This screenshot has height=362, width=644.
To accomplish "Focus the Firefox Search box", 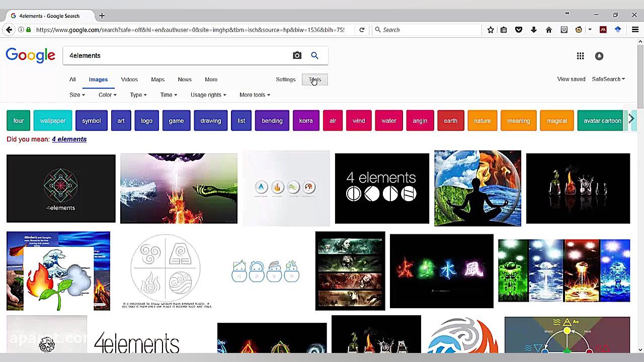I will click(x=428, y=30).
